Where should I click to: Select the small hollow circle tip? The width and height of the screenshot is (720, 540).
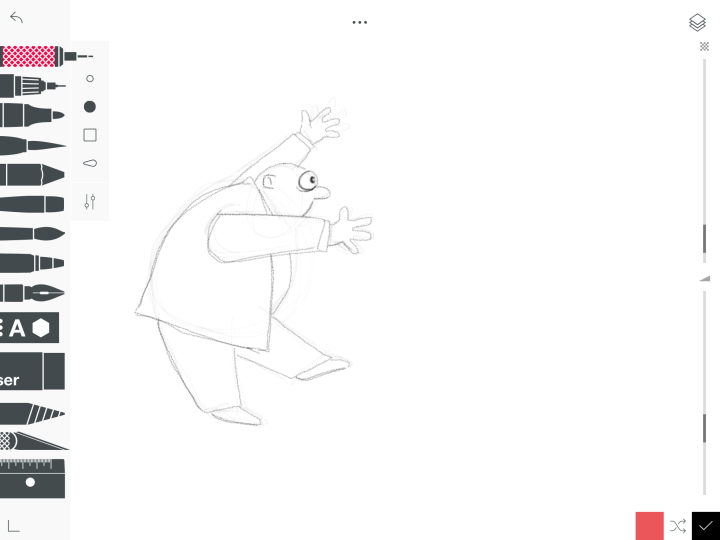pyautogui.click(x=90, y=78)
